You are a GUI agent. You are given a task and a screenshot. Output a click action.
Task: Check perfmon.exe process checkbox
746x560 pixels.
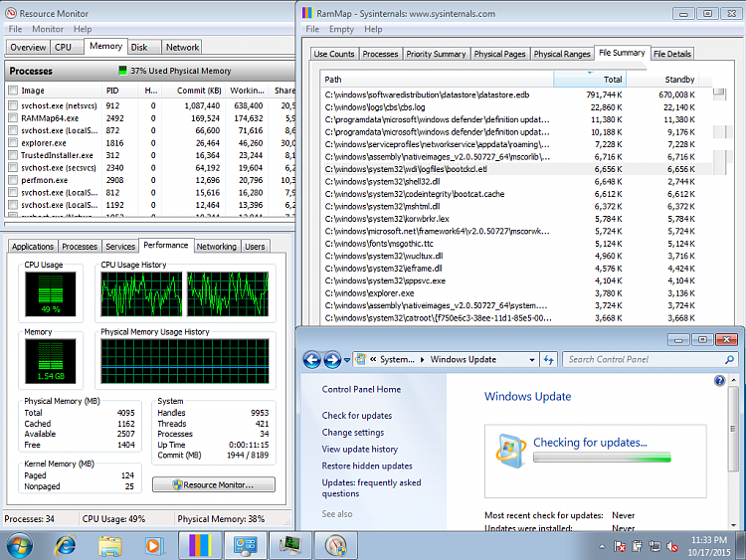[13, 180]
